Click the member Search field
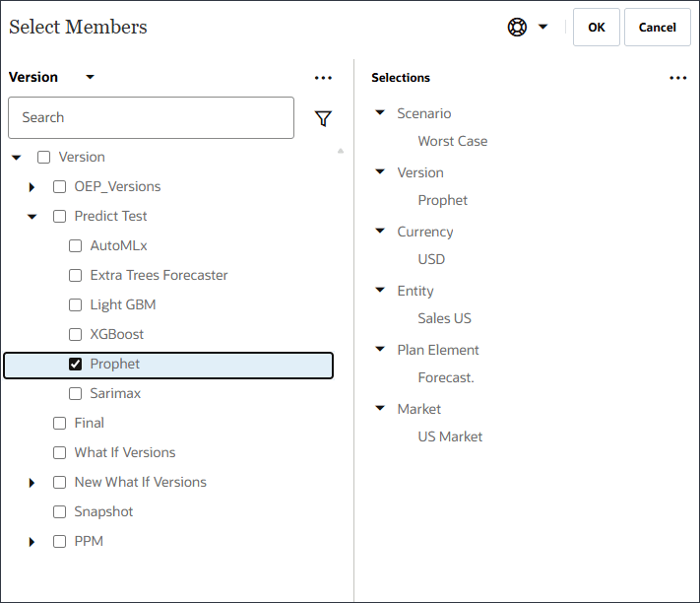The height and width of the screenshot is (603, 700). [x=151, y=117]
